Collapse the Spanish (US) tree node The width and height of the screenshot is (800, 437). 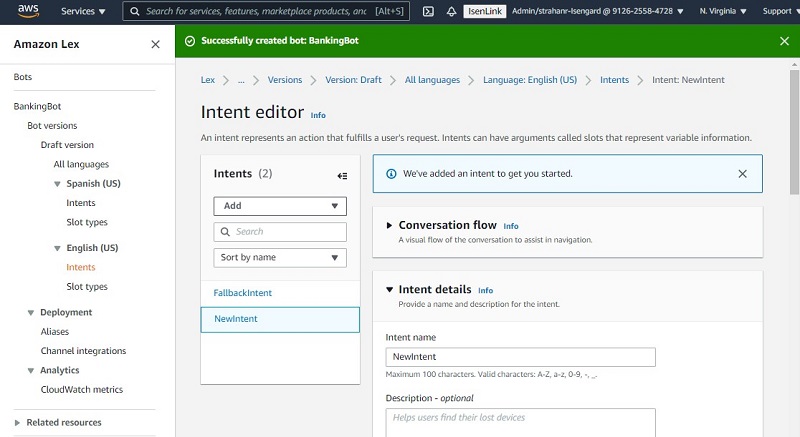(57, 184)
